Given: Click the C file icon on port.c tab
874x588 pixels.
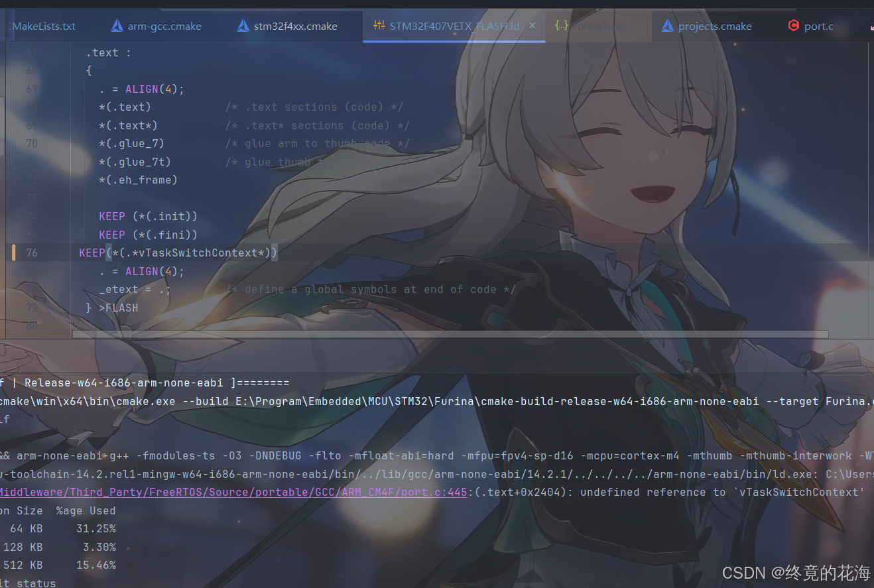Looking at the screenshot, I should pos(793,26).
